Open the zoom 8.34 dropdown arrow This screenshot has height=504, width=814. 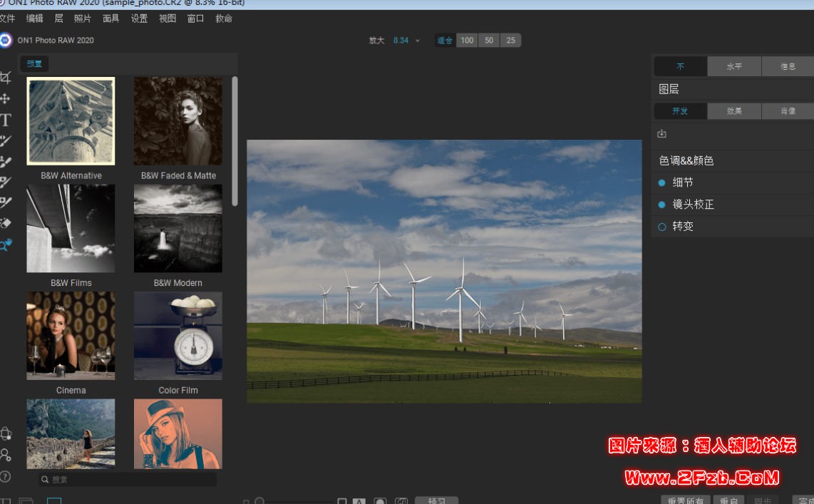pos(418,41)
